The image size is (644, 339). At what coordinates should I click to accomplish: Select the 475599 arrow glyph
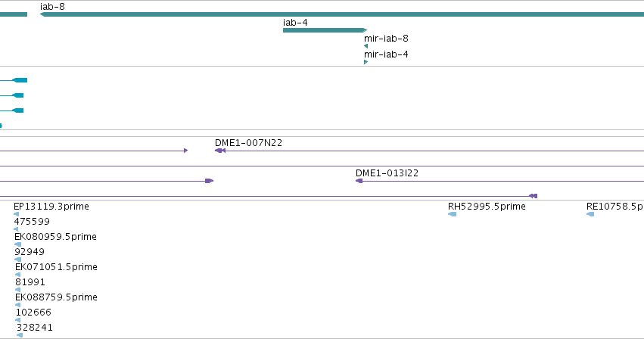(16, 229)
